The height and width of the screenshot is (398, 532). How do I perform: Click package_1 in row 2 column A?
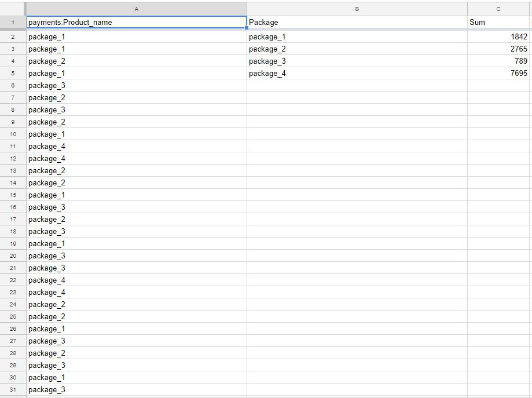coord(137,36)
